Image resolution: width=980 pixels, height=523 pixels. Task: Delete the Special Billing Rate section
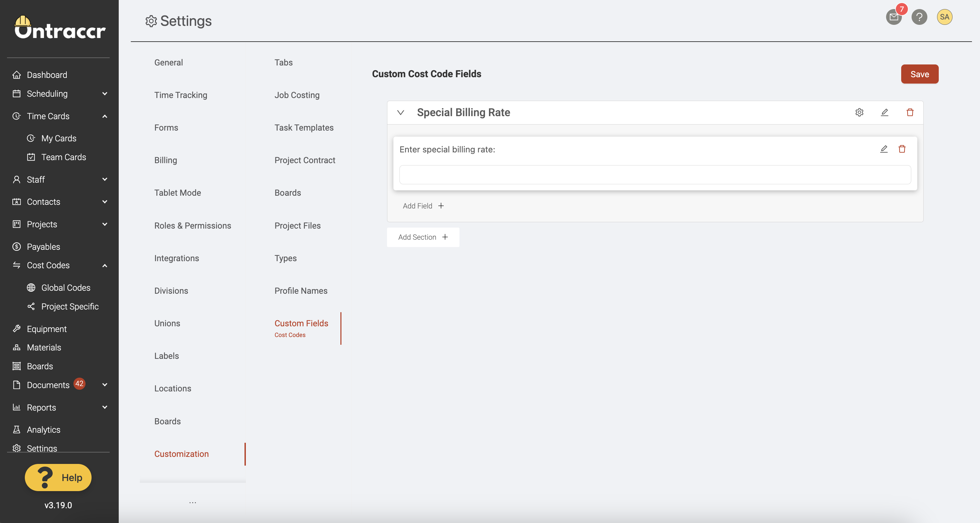[x=910, y=112]
